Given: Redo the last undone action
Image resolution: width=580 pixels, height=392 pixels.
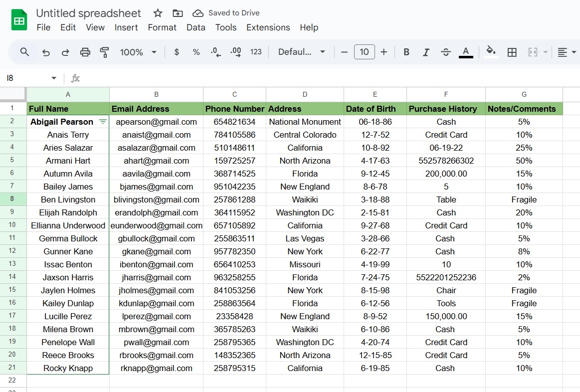Looking at the screenshot, I should pos(65,52).
